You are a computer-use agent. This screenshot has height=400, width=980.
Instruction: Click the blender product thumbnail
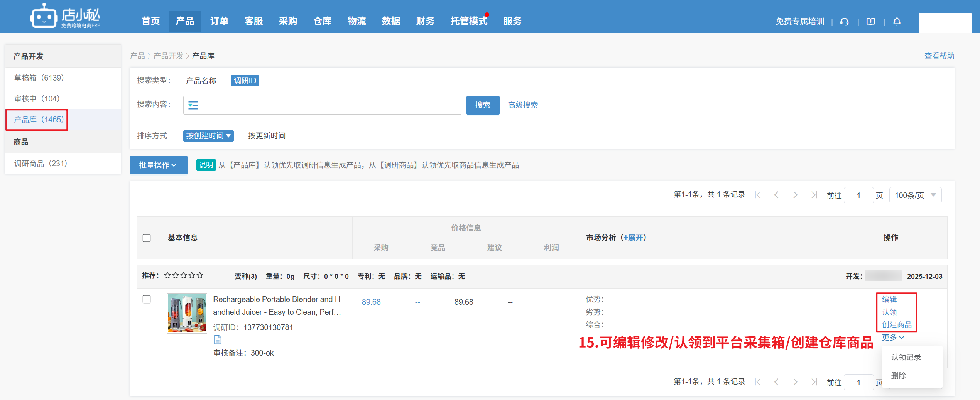click(187, 313)
